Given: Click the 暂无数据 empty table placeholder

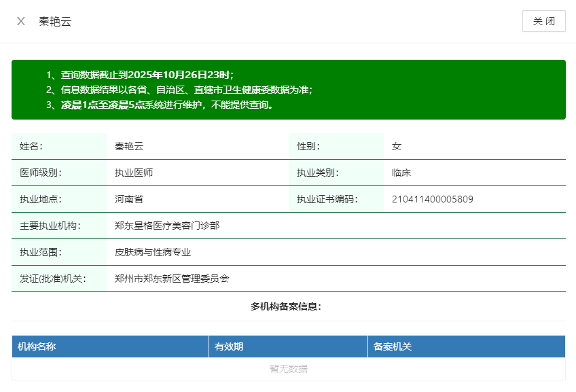Looking at the screenshot, I should tap(288, 369).
